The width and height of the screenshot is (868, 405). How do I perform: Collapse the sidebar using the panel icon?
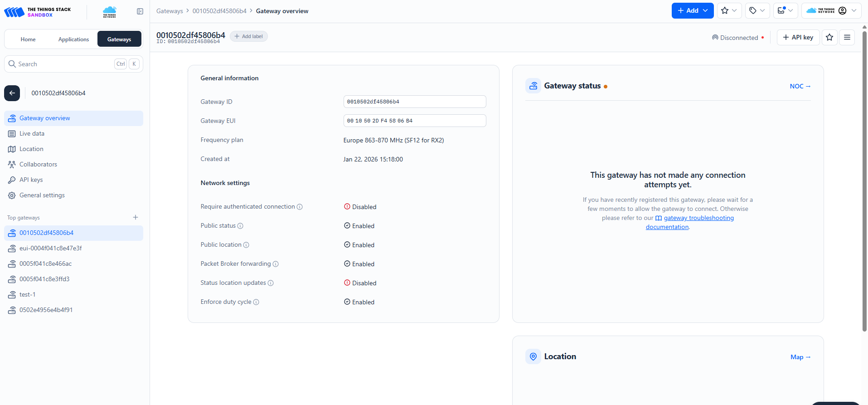[140, 11]
